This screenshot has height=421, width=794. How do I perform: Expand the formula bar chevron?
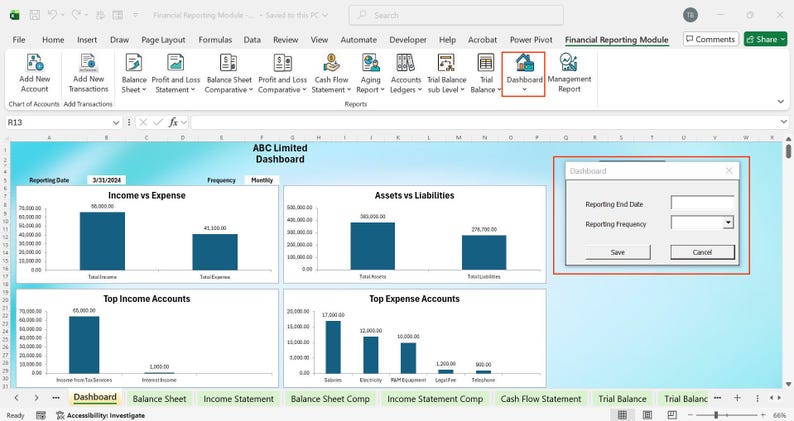point(783,122)
